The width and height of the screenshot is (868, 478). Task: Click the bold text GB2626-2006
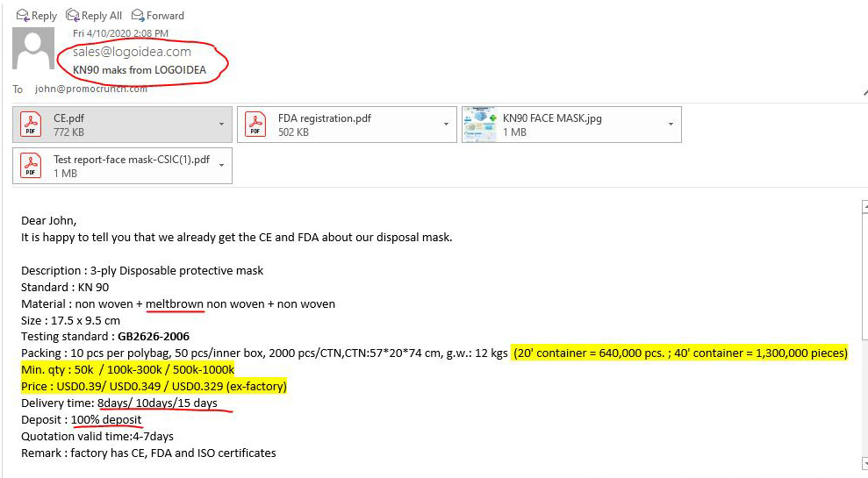pyautogui.click(x=154, y=337)
